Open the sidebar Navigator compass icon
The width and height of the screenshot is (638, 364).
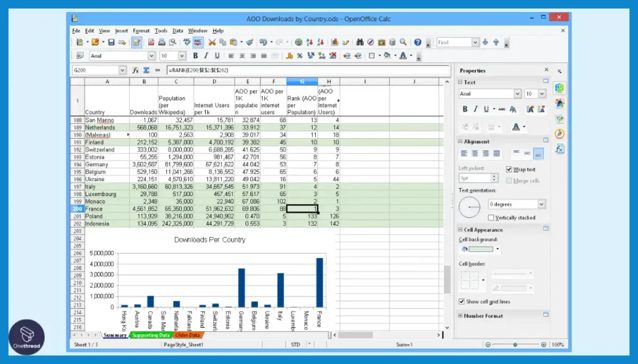[560, 134]
